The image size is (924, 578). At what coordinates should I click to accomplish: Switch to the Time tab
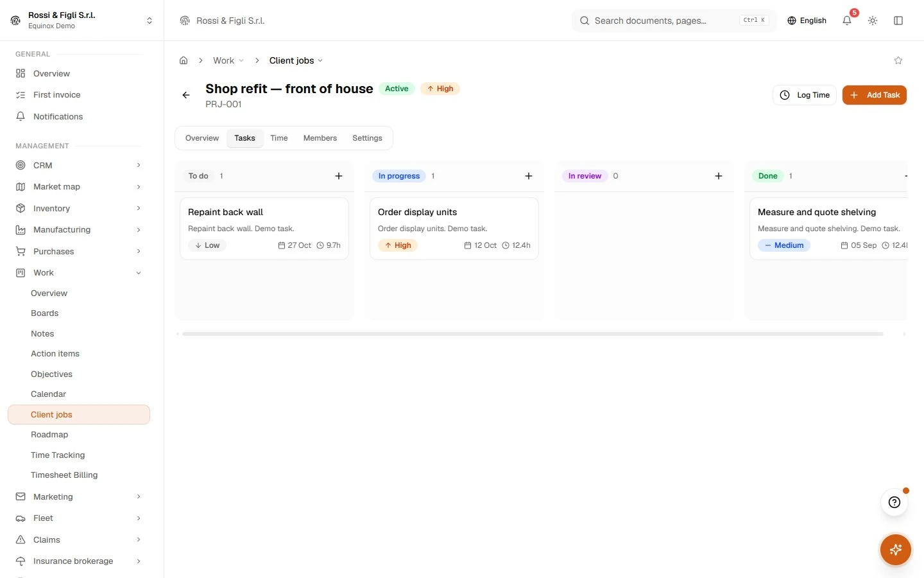pos(279,138)
